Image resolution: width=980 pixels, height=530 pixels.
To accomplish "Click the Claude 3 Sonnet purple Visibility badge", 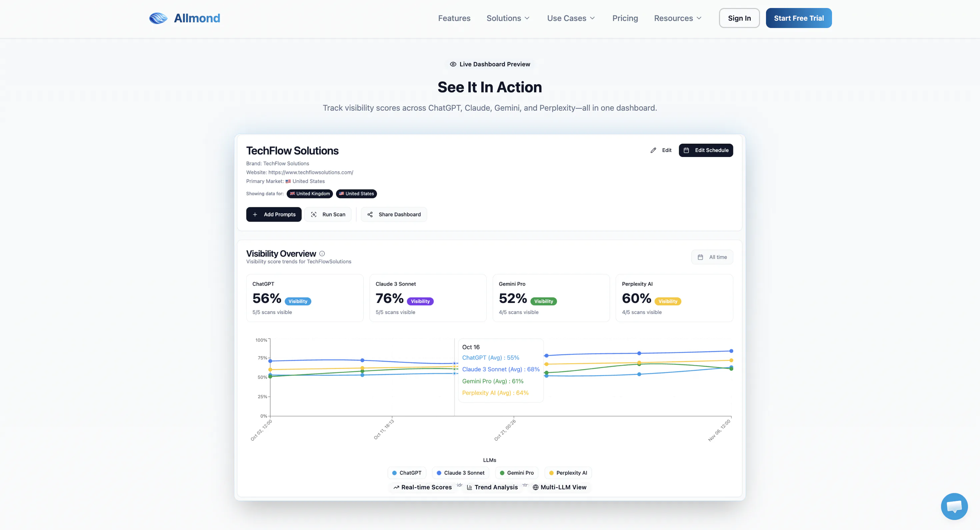I will tap(420, 301).
